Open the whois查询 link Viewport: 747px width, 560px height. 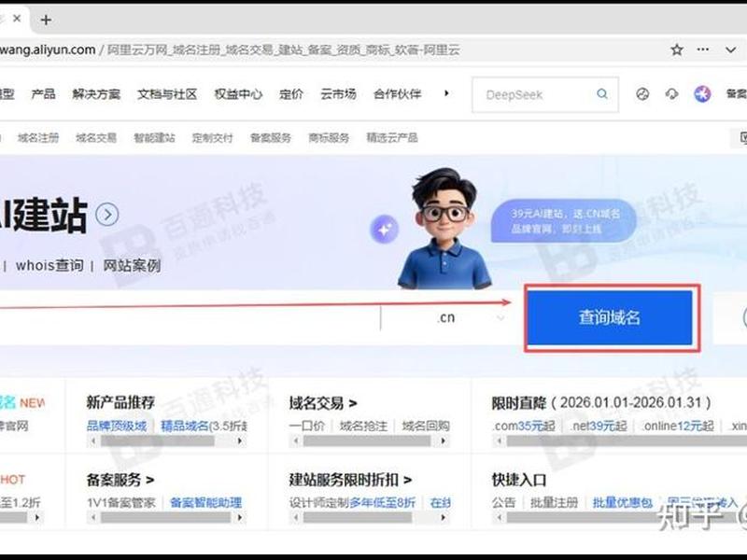(x=49, y=265)
